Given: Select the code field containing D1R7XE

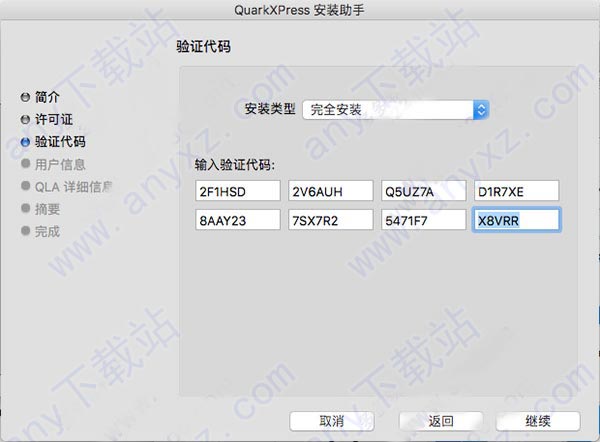Looking at the screenshot, I should pos(517,191).
